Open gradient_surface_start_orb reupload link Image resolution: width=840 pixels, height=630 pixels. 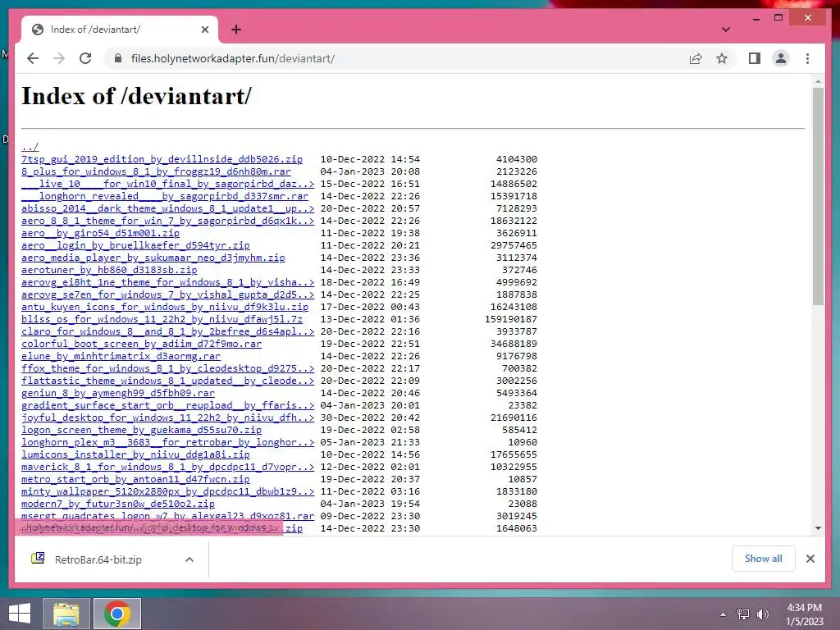(x=167, y=405)
